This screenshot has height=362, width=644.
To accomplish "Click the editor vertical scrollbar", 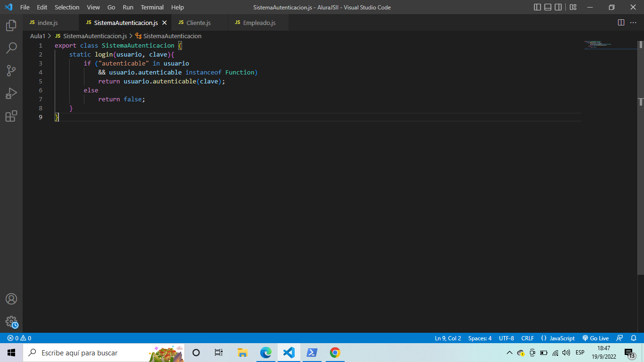I will (x=641, y=157).
